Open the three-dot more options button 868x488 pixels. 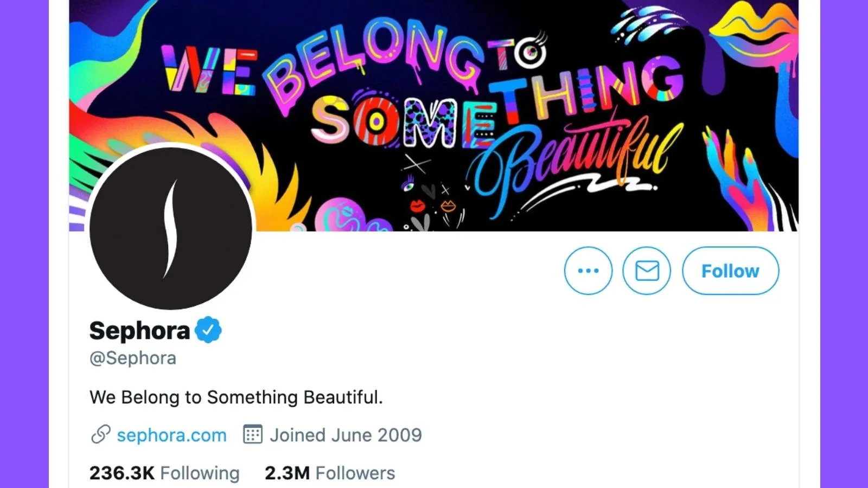click(588, 271)
